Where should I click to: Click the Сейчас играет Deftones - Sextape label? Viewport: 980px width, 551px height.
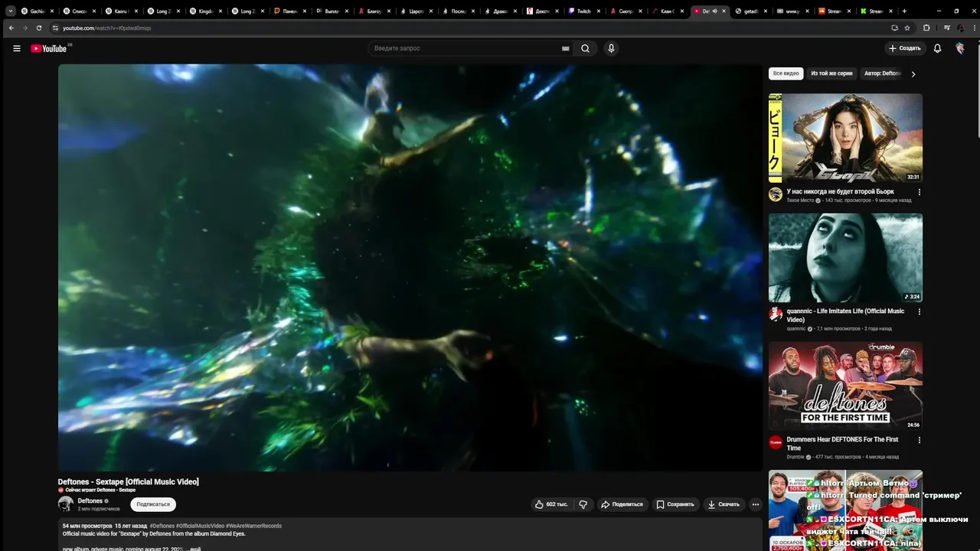pos(100,490)
